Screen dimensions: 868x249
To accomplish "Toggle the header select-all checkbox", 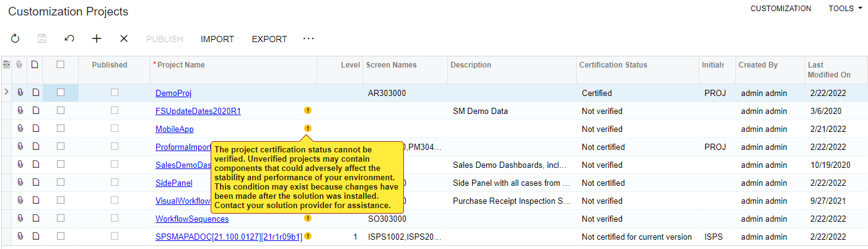I will point(61,64).
